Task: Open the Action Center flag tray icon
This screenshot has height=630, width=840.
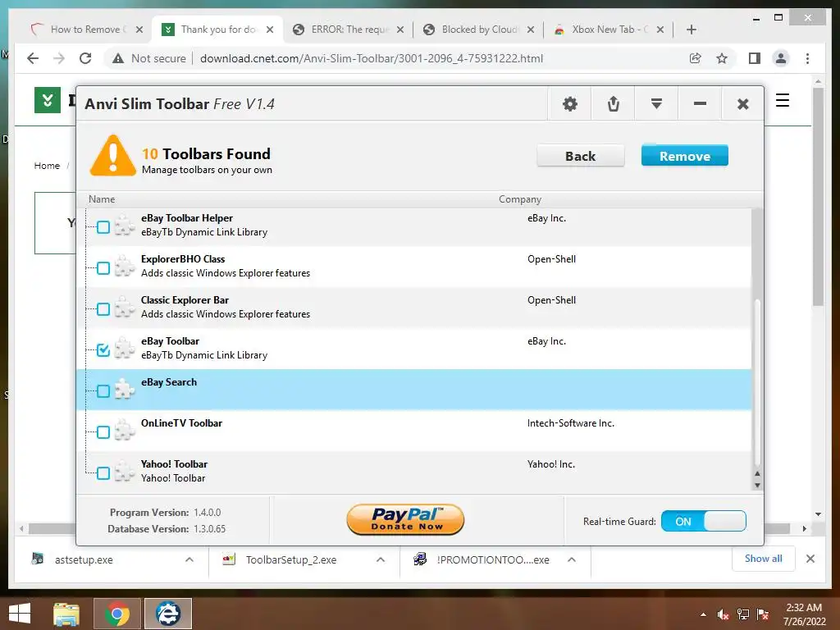Action: tap(763, 614)
